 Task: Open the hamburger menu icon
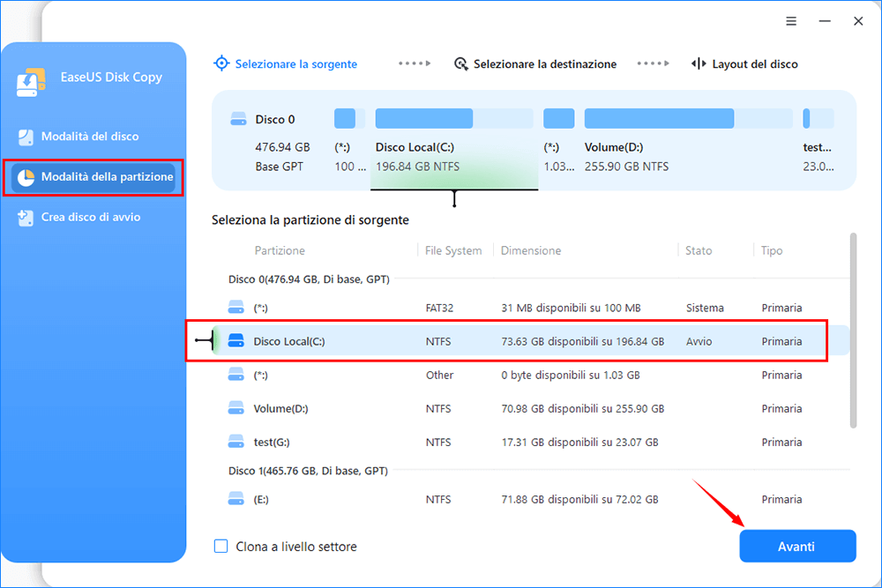pyautogui.click(x=791, y=21)
